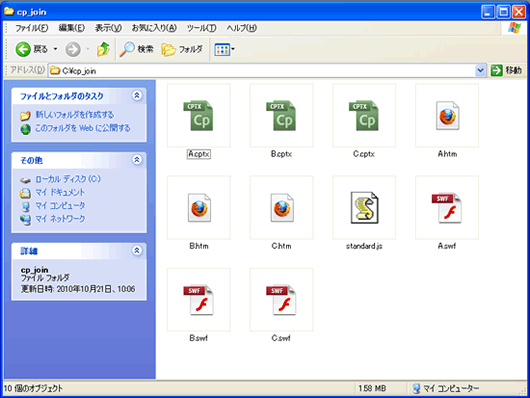This screenshot has height=398, width=530.
Task: Click the My Computer icon in sidebar
Action: tap(25, 206)
